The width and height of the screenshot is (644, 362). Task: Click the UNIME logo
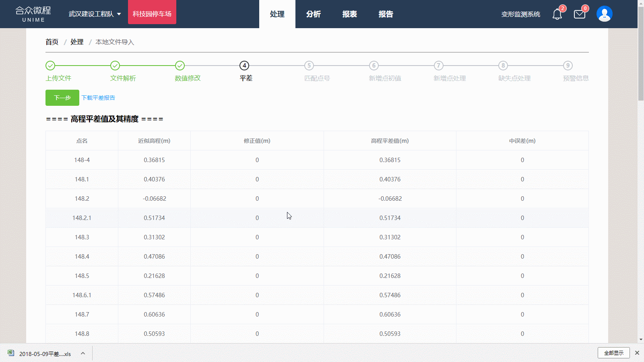[x=33, y=14]
